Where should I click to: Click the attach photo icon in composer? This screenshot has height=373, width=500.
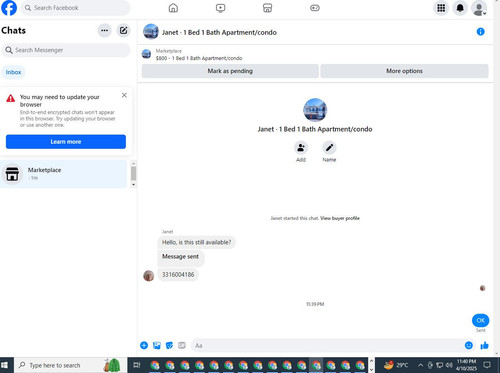coord(157,345)
